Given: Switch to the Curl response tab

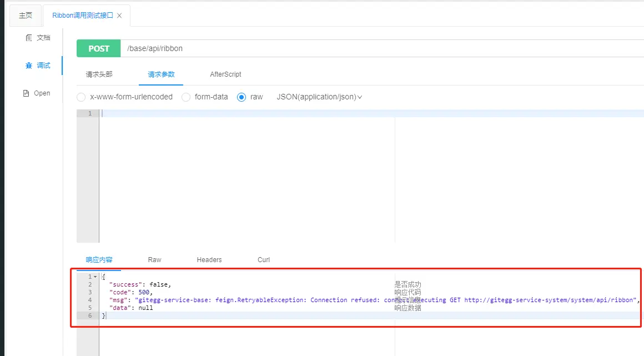Looking at the screenshot, I should point(264,260).
